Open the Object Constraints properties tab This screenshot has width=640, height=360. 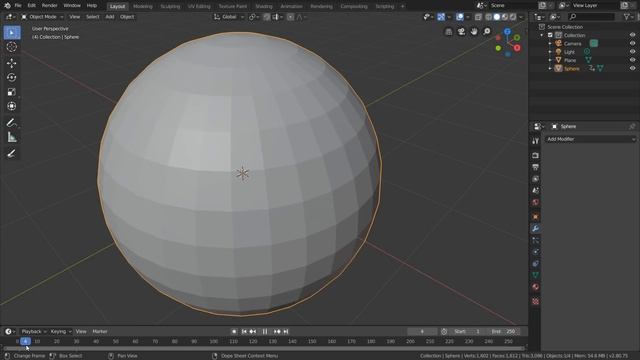pyautogui.click(x=536, y=264)
